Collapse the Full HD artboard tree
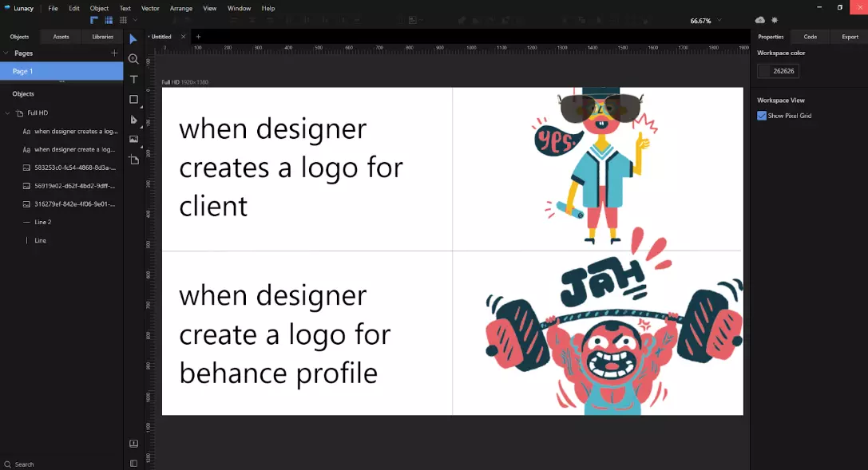Screen dimensions: 868x470 pos(7,113)
